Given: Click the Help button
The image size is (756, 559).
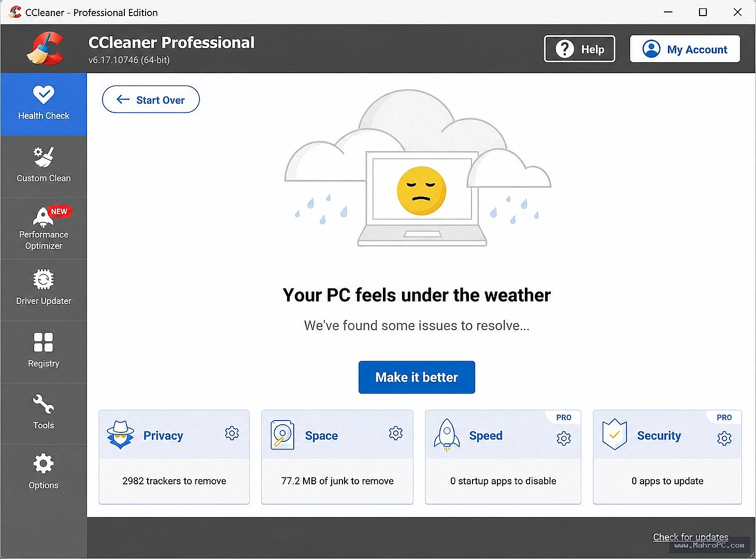Looking at the screenshot, I should (x=580, y=49).
